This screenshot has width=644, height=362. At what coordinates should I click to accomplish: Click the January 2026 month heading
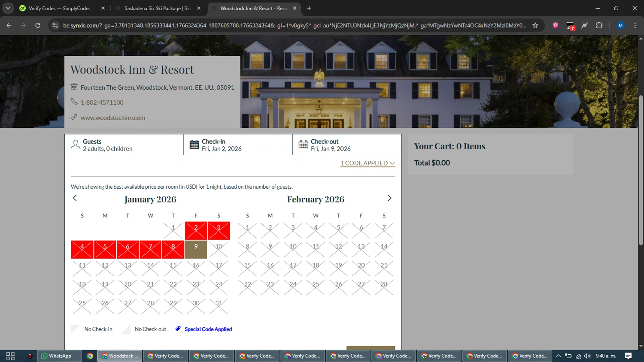coord(150,199)
